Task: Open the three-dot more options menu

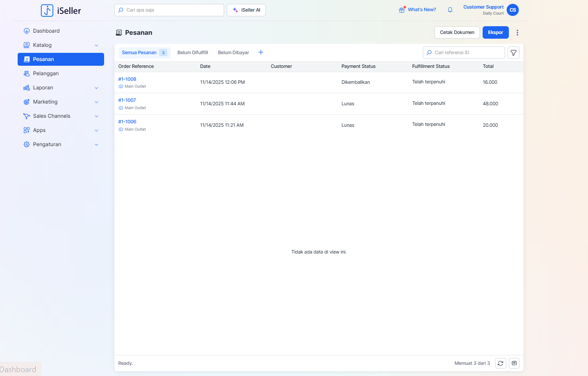Action: [517, 33]
